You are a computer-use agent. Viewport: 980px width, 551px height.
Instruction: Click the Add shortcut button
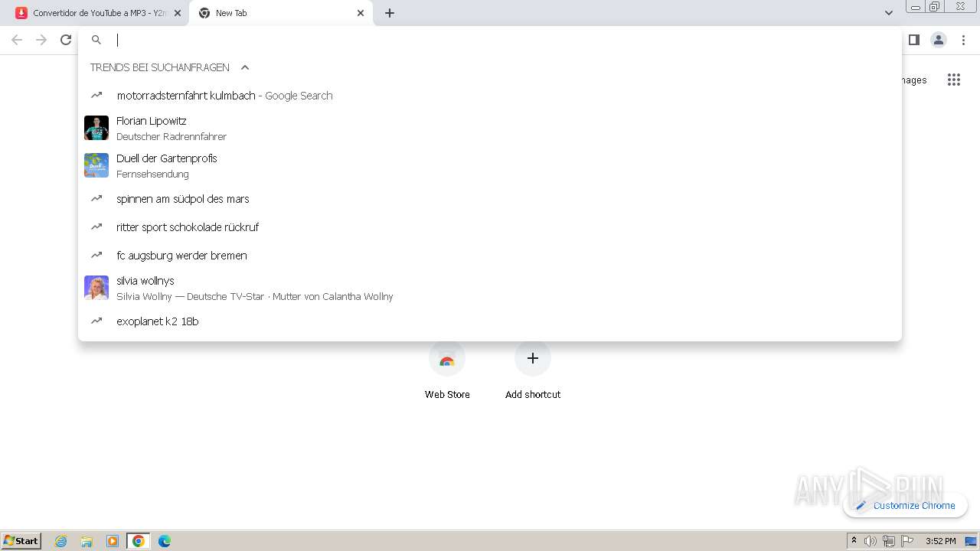(533, 370)
